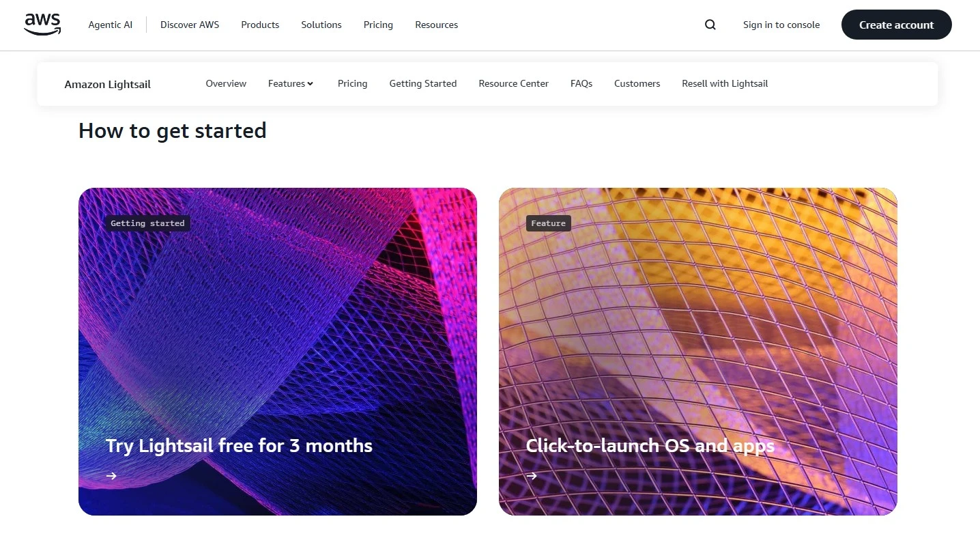Open the Resources menu in header
Viewport: 980px width, 534px height.
click(436, 25)
